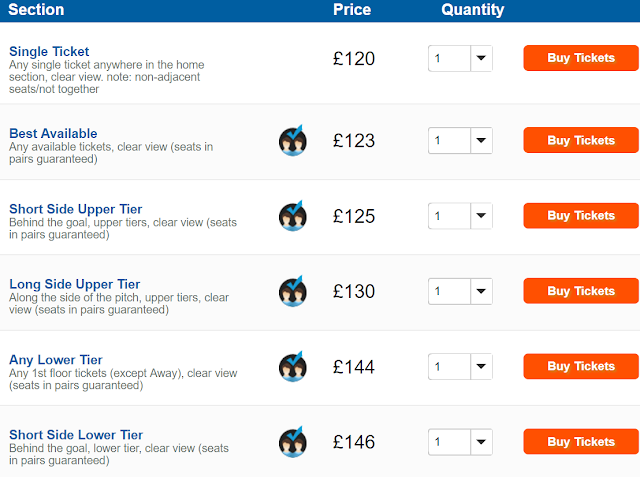Click Buy Tickets for £146 Short Side Lower Tier
640x477 pixels.
pos(581,442)
